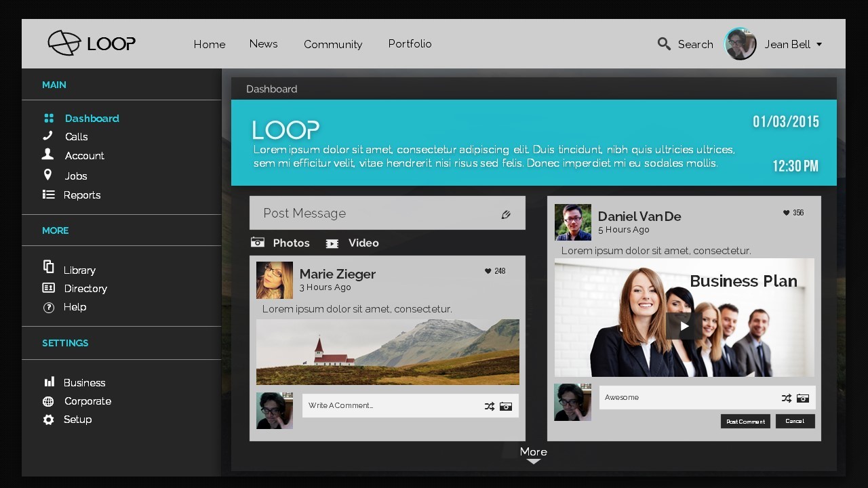This screenshot has width=868, height=488.
Task: Click Cancel under Daniel's comment
Action: [795, 421]
